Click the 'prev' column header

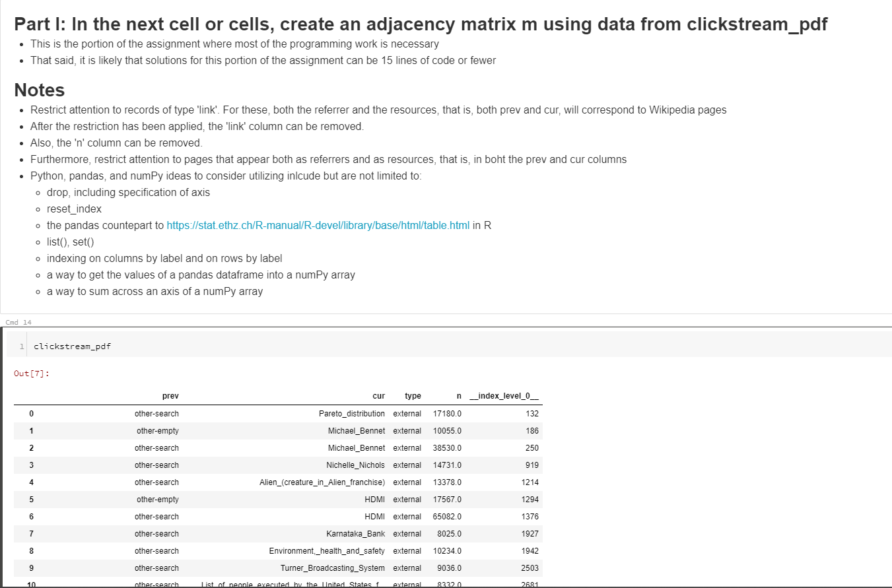coord(170,396)
